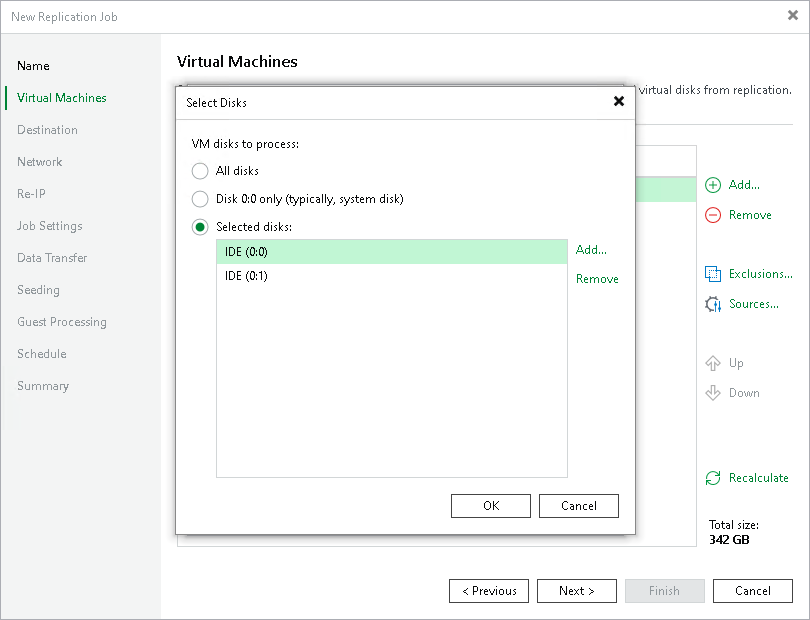Click the Down arrow icon
This screenshot has width=810, height=620.
[713, 393]
